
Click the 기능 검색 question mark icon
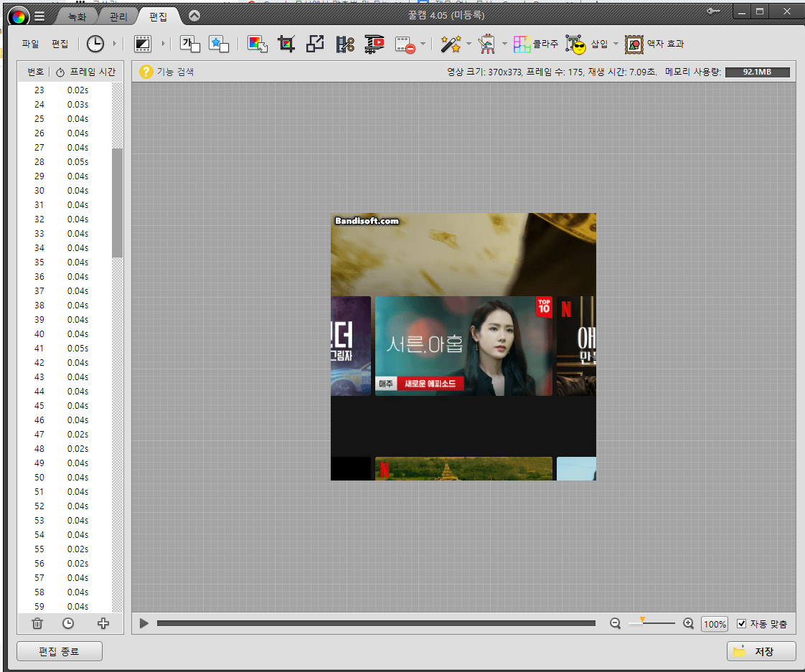pos(146,72)
